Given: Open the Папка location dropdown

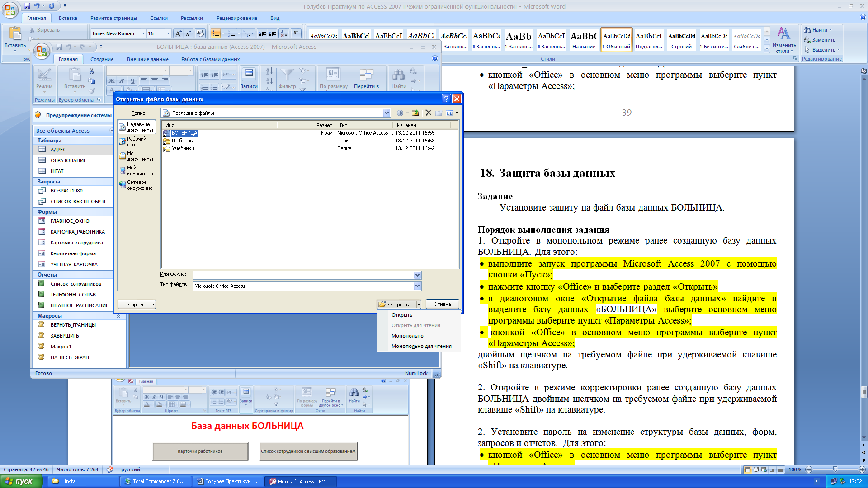Looking at the screenshot, I should click(387, 113).
